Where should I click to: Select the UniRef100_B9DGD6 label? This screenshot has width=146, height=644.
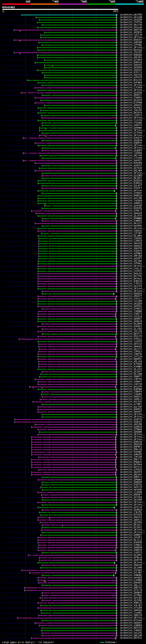point(131,55)
